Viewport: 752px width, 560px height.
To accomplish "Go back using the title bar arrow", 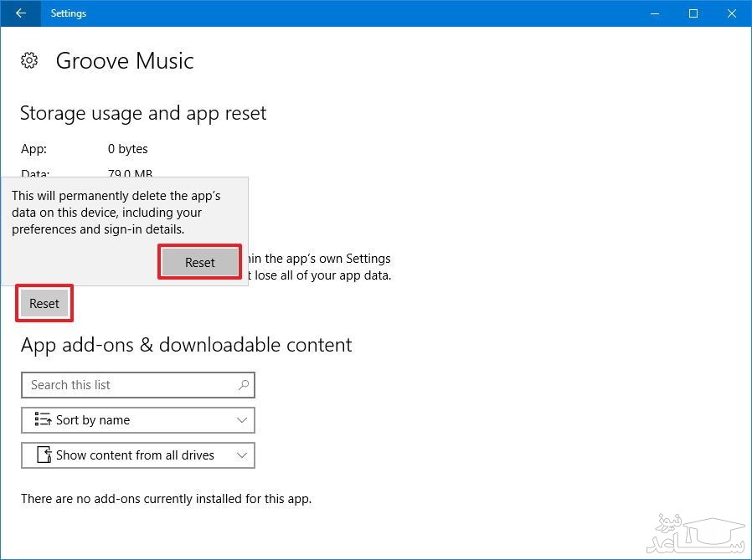I will point(20,13).
